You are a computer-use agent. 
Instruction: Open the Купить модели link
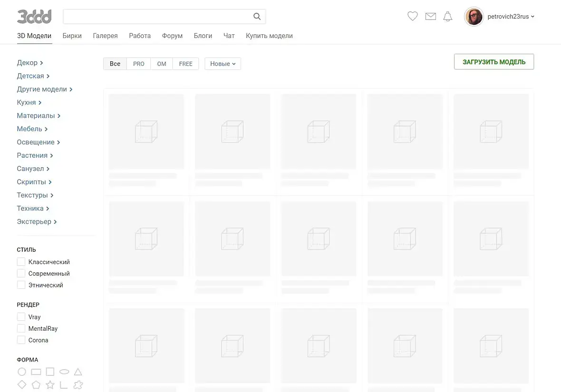(269, 36)
